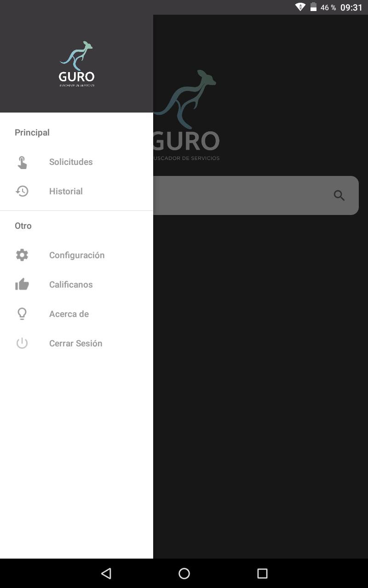Tap the Acerca de lightbulb icon
The height and width of the screenshot is (588, 368).
[x=22, y=314]
